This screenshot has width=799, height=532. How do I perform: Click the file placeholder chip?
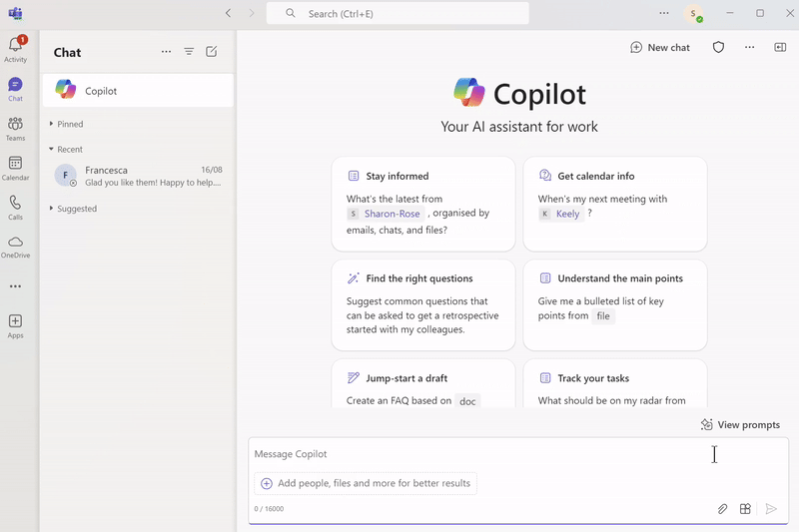tap(603, 316)
